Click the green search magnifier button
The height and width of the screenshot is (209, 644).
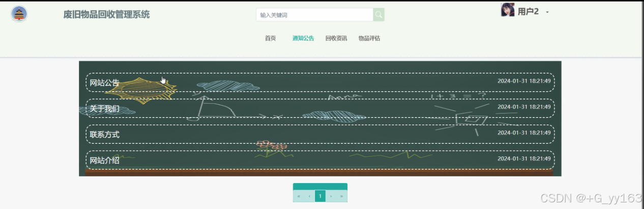pyautogui.click(x=378, y=15)
